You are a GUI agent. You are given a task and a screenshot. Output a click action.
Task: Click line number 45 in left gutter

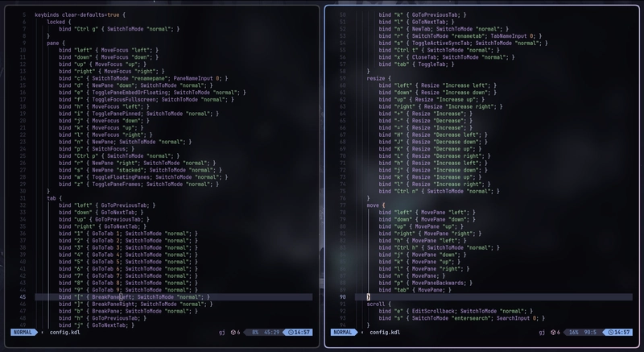click(x=23, y=297)
